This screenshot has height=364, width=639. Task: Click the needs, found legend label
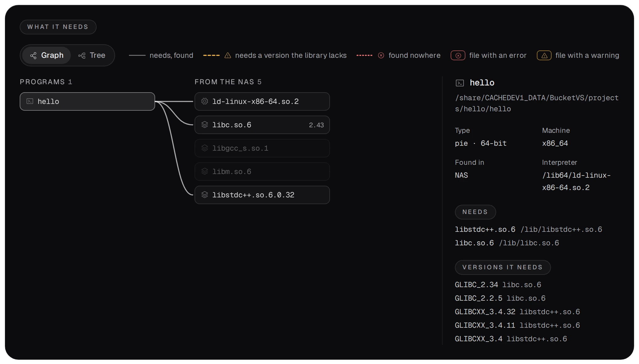(x=171, y=55)
